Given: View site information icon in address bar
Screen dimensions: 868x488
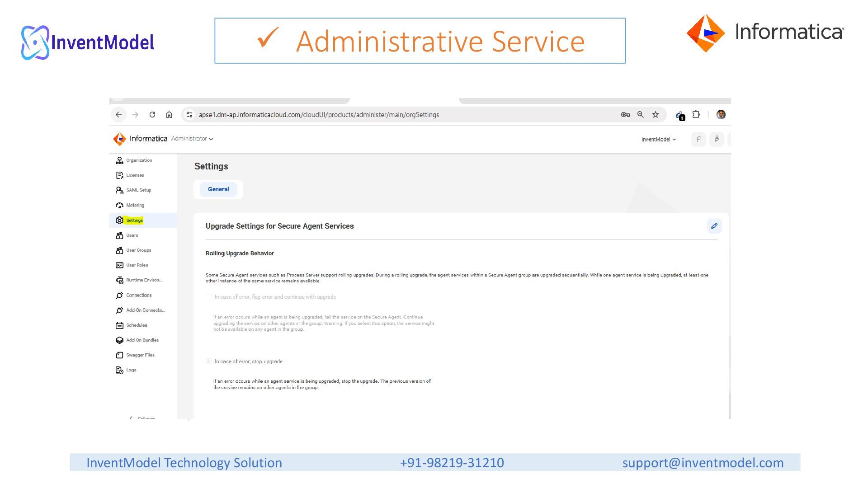Looking at the screenshot, I should tap(189, 115).
